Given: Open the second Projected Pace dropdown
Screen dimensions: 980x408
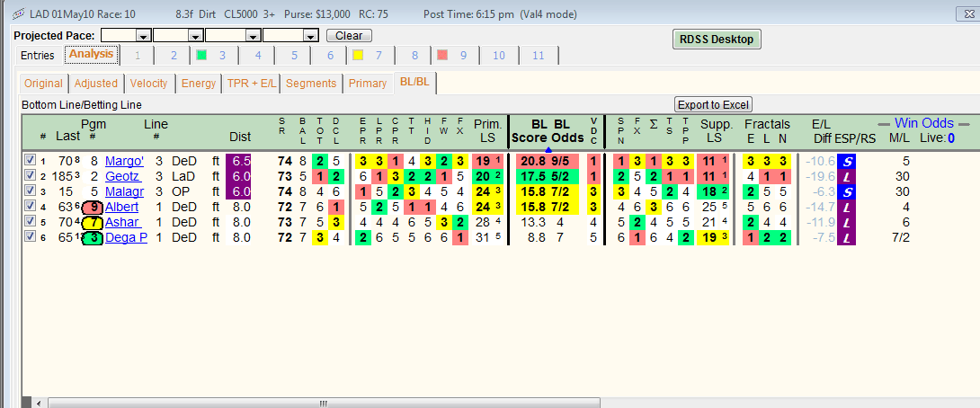Looking at the screenshot, I should tap(196, 36).
